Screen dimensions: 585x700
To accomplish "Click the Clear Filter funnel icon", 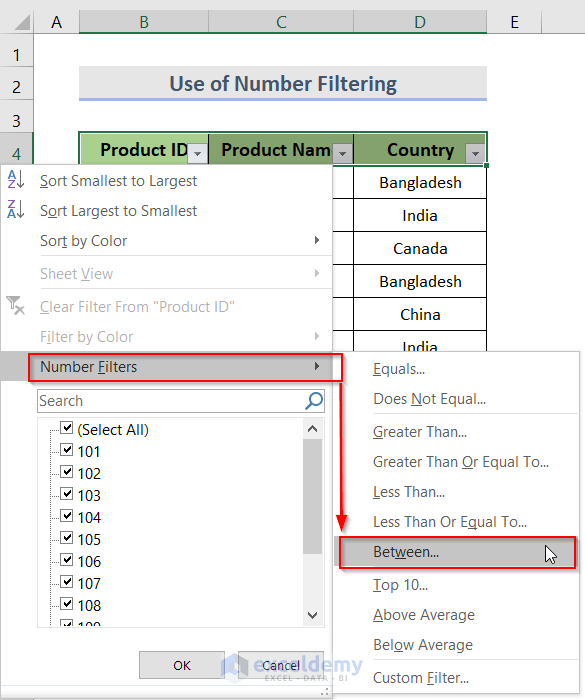I will coord(16,306).
